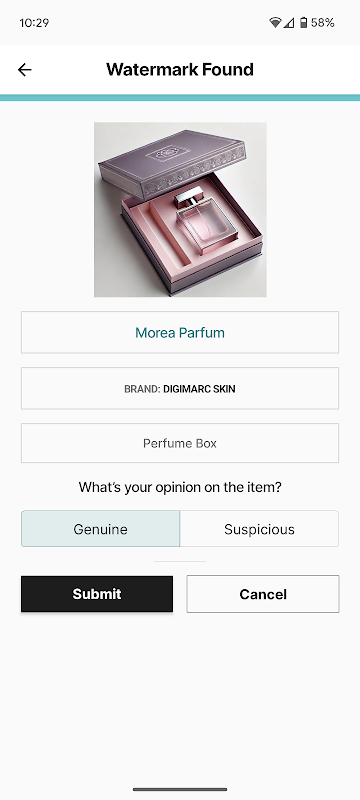The height and width of the screenshot is (800, 360).
Task: Tap the Watermark Found title
Action: pyautogui.click(x=180, y=69)
